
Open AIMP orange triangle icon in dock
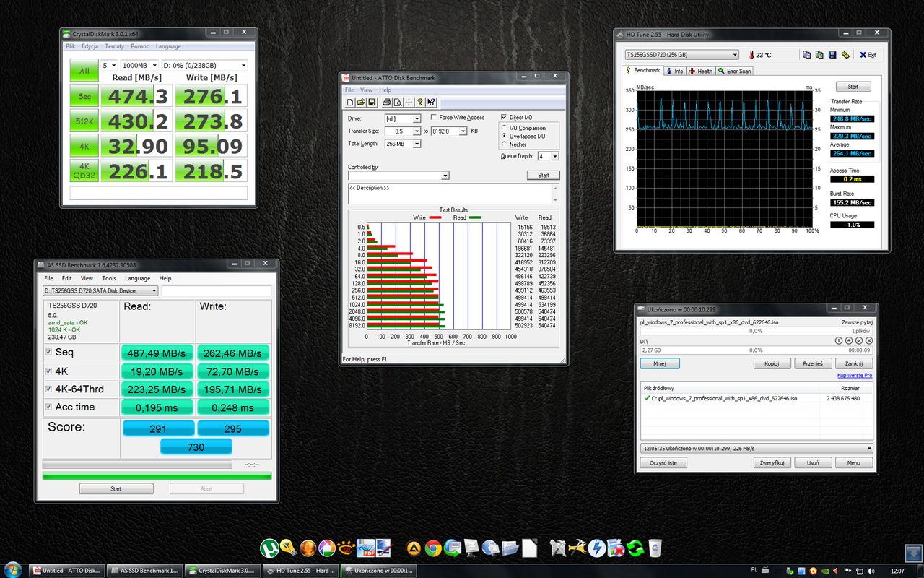(414, 548)
